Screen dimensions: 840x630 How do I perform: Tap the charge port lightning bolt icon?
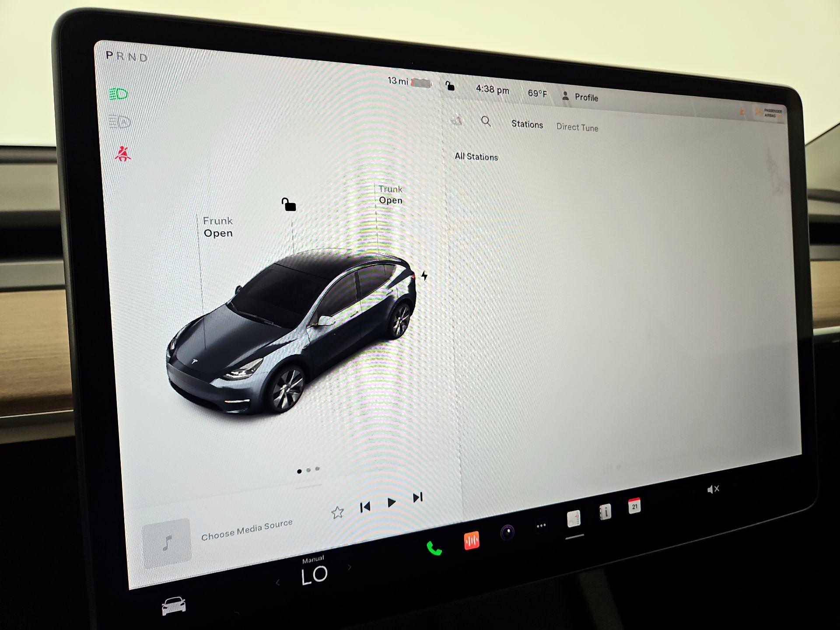[x=424, y=276]
